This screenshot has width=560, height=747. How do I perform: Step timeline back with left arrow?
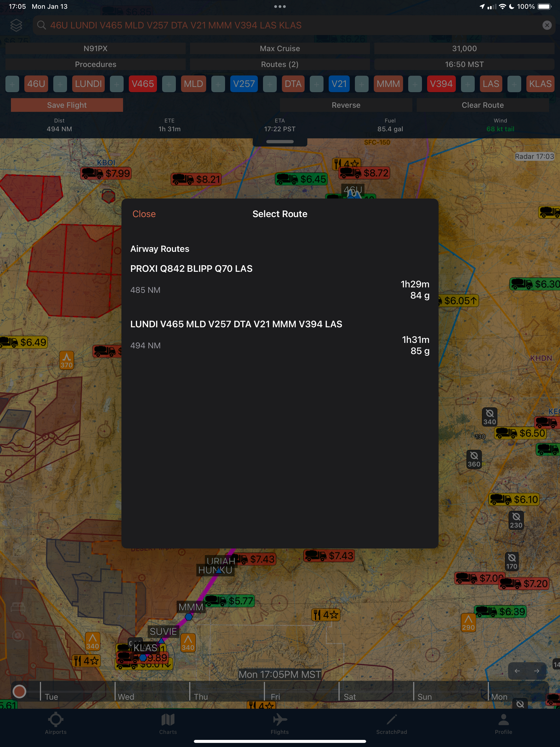coord(517,671)
